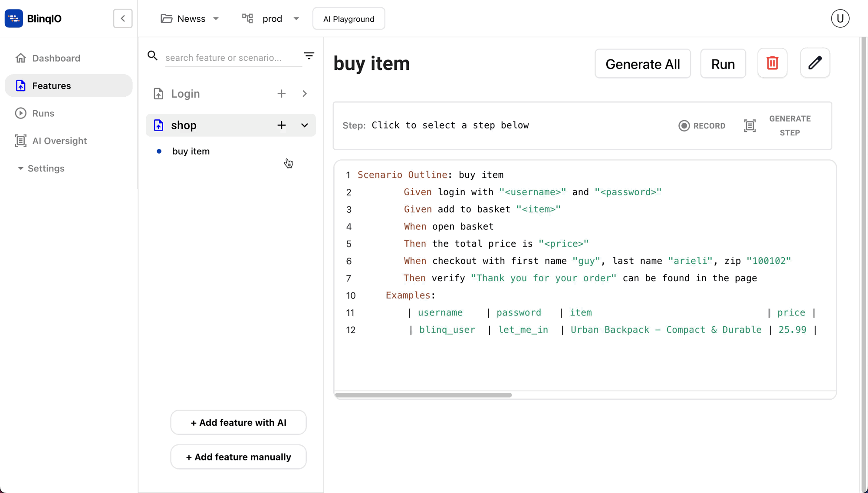The image size is (868, 493).
Task: Open the Newss project folder dropdown
Action: click(x=190, y=19)
